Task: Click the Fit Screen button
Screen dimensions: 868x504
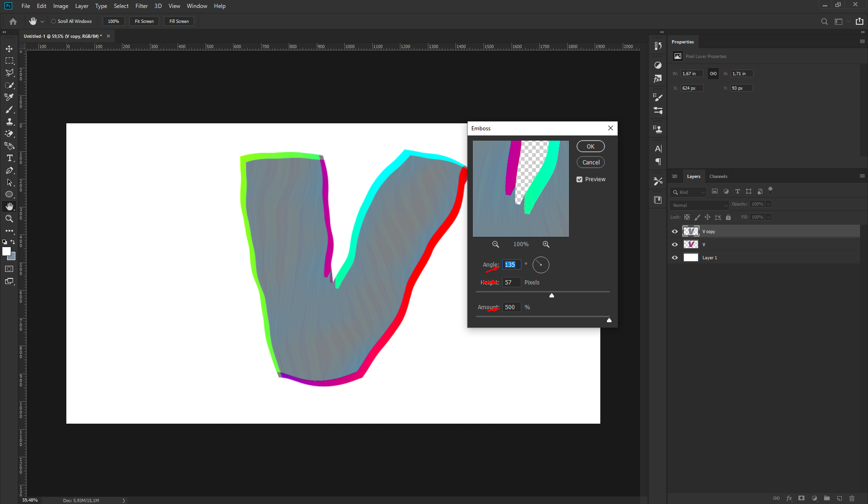Action: coord(144,21)
